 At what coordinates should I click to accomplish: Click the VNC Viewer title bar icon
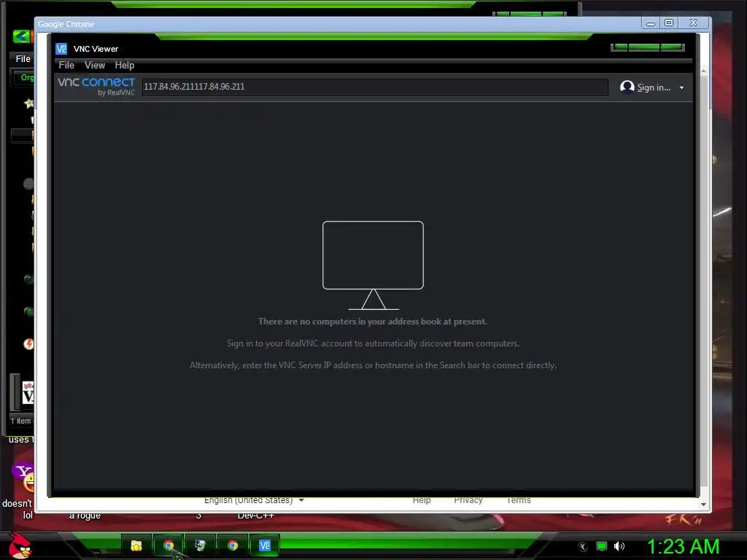coord(61,49)
